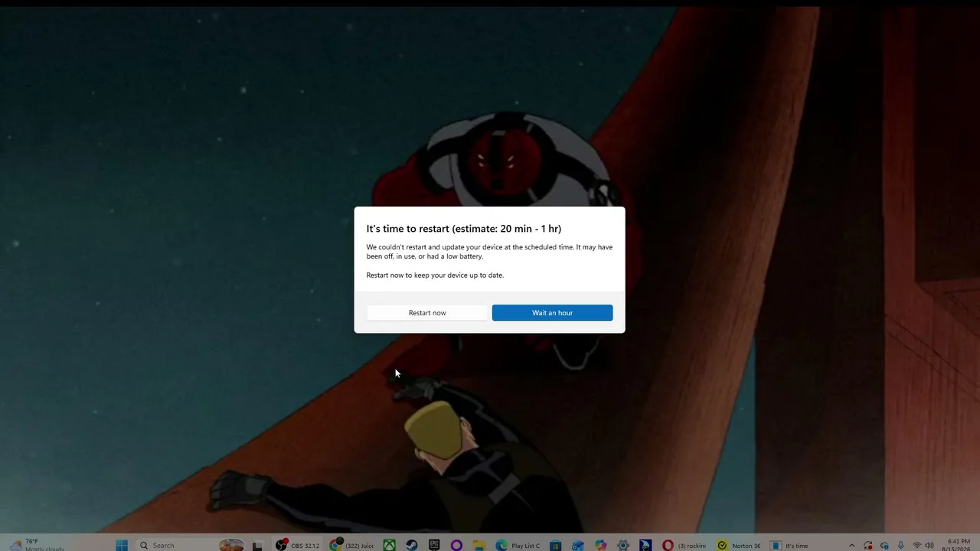Click the microphone tray icon
This screenshot has width=980, height=551.
tap(900, 546)
